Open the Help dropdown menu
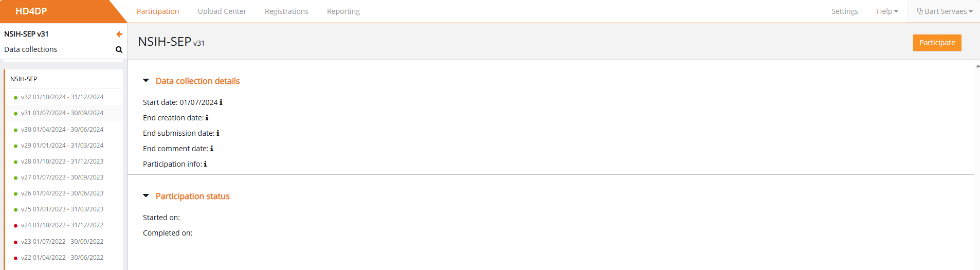This screenshot has height=270, width=980. pos(887,11)
